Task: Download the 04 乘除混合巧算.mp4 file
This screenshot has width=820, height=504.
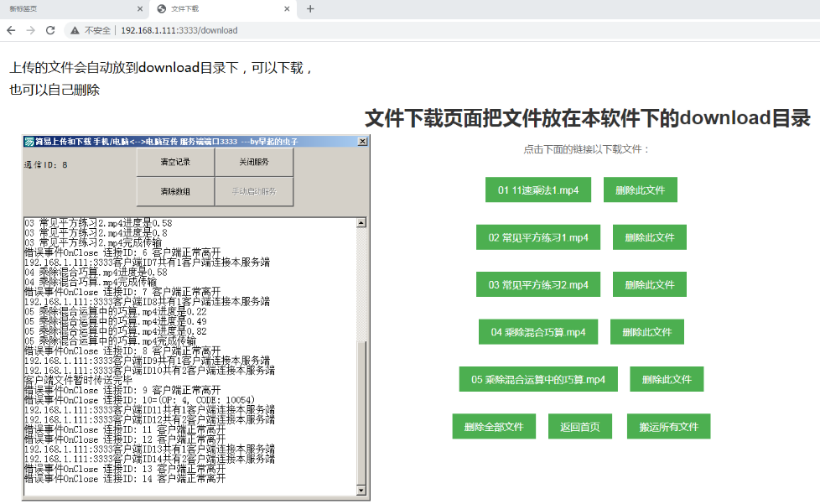Action: [537, 331]
